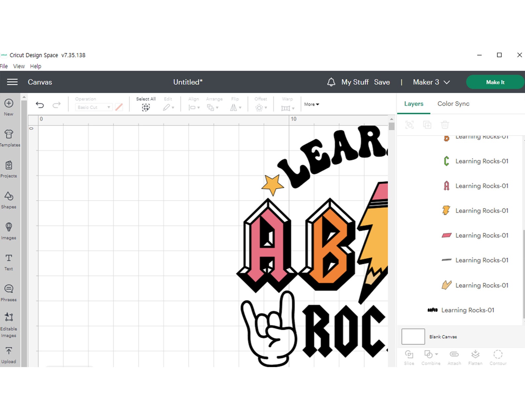525x420 pixels.
Task: Click the pen color swatch beside Operation
Action: tap(119, 107)
